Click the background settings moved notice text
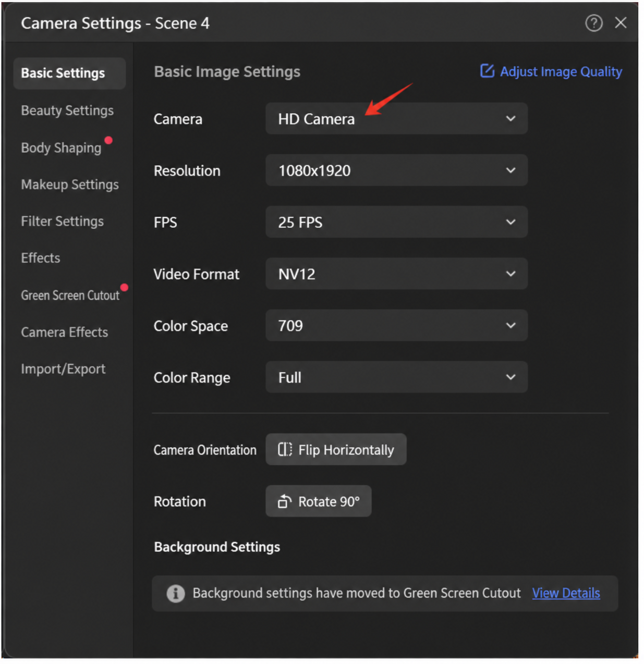 coord(357,593)
